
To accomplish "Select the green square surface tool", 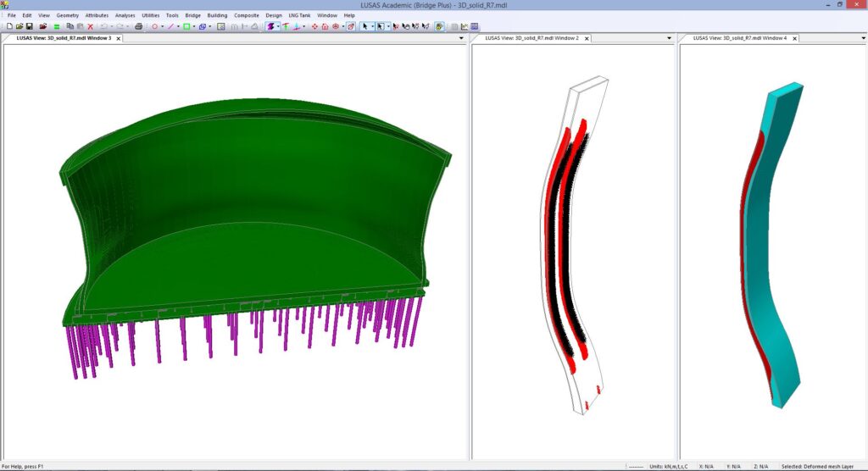I will tap(186, 26).
